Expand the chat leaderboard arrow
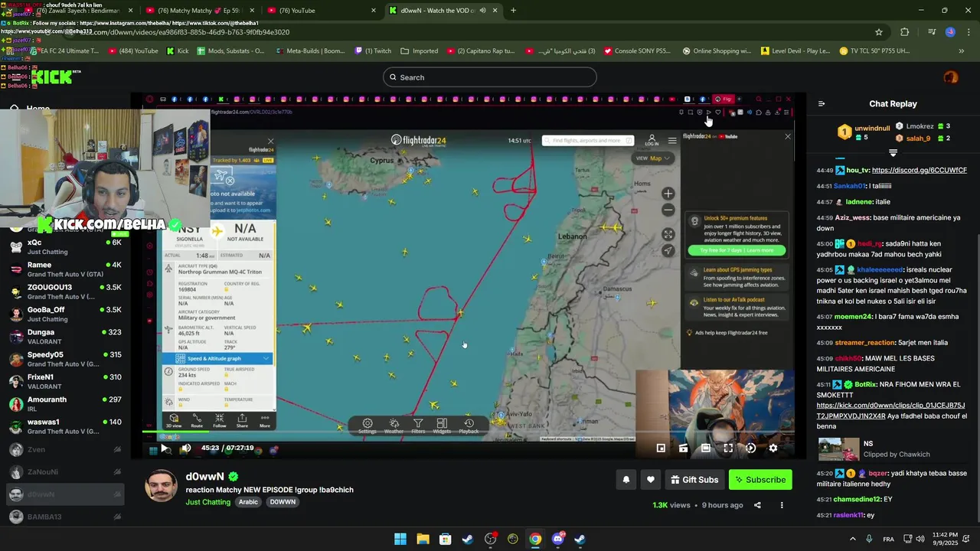 (x=893, y=153)
